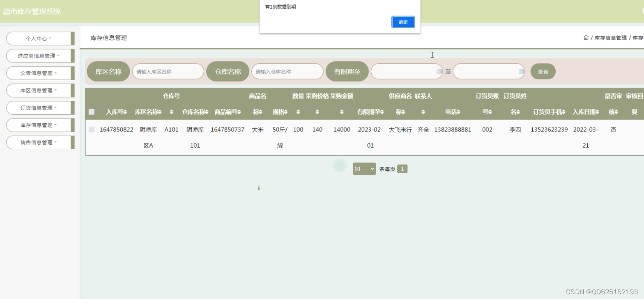Viewport: 644px width, 299px height.
Task: Open calendar icon of end date field
Action: coord(521,72)
